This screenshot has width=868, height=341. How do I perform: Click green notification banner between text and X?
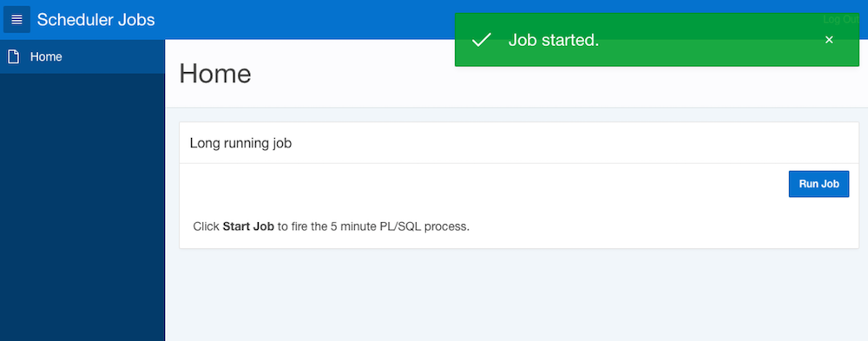(x=708, y=40)
